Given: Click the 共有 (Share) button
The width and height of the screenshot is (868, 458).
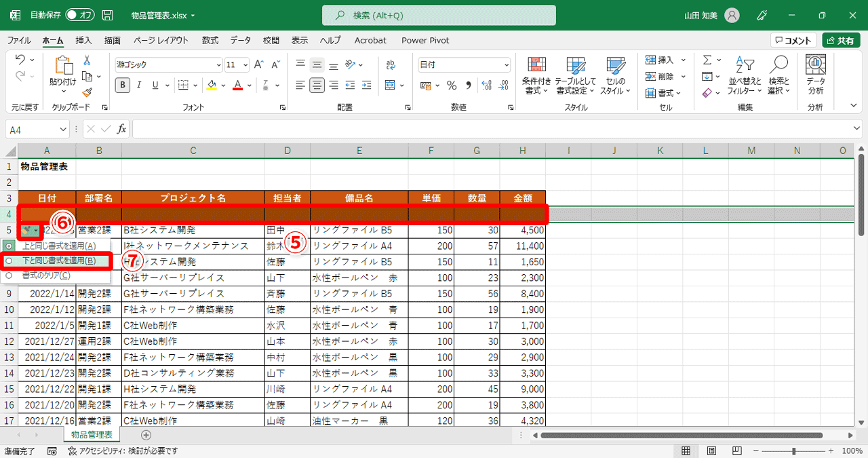Looking at the screenshot, I should pos(841,39).
